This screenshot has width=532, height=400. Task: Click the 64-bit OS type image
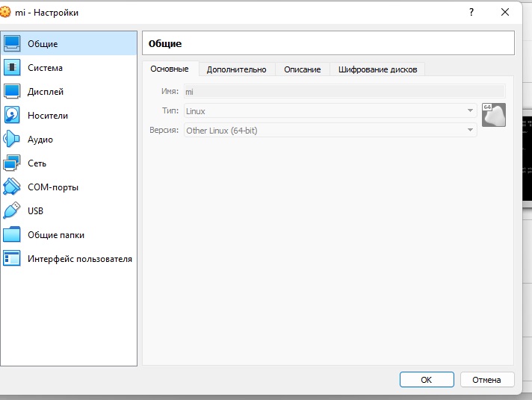(493, 114)
